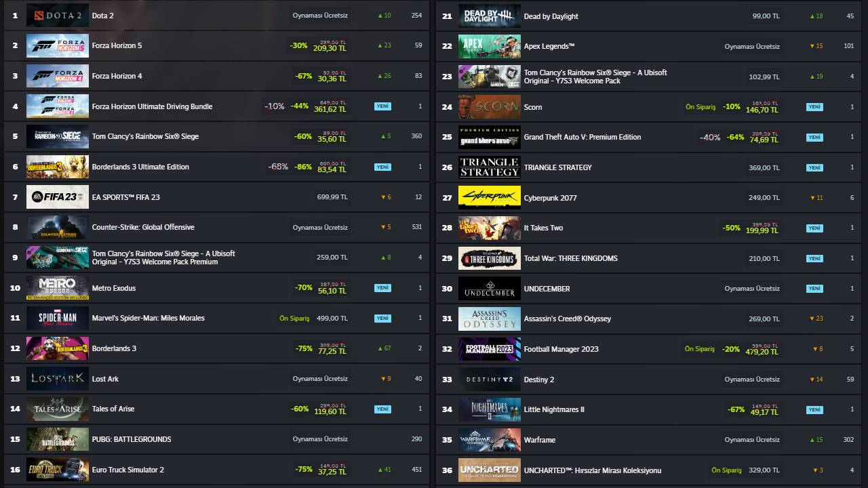Open the Destiny 2 logo thumbnail
868x488 pixels.
coord(490,380)
